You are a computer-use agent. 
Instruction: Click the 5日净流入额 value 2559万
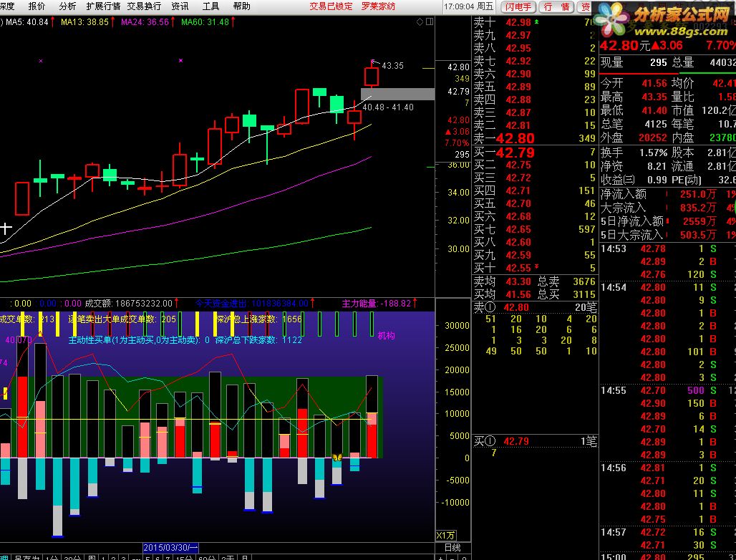point(699,221)
